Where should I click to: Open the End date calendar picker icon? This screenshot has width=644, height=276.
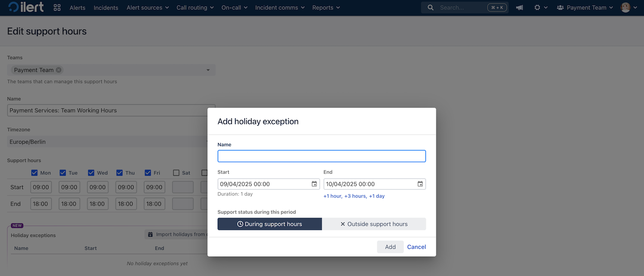(x=420, y=183)
